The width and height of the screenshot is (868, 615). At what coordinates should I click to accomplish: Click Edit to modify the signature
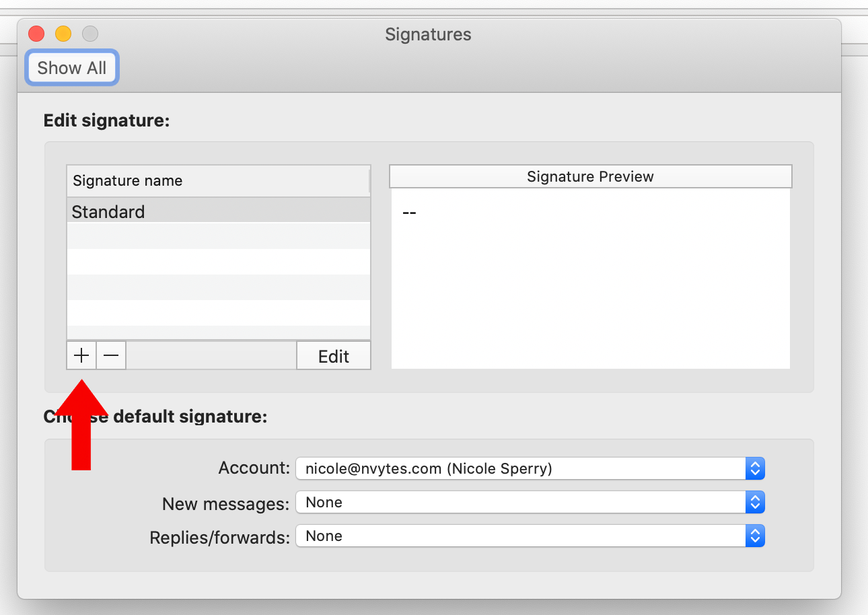coord(334,356)
